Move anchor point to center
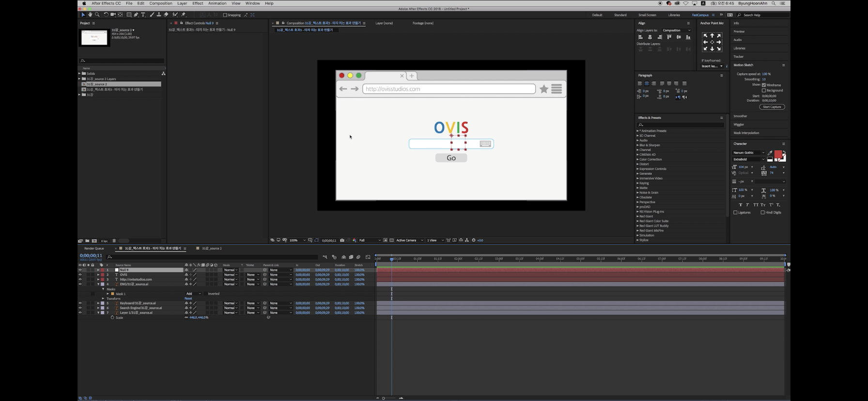Viewport: 868px width, 401px height. tap(712, 42)
